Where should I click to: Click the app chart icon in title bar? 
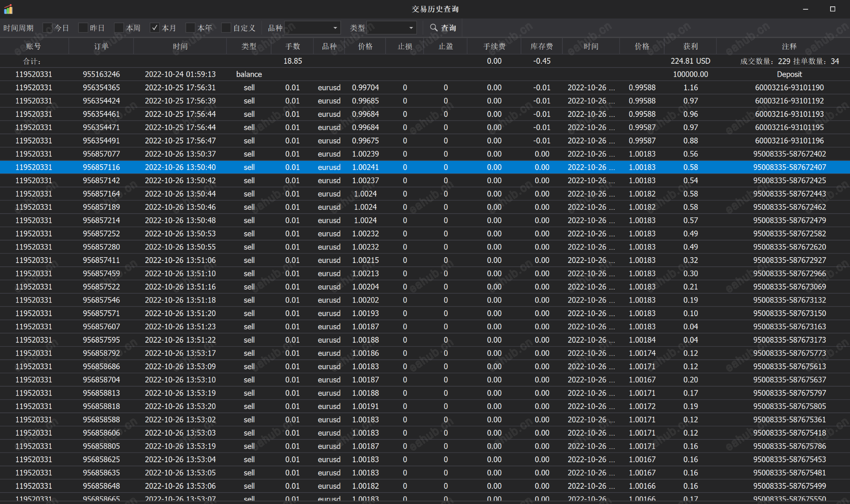point(8,9)
